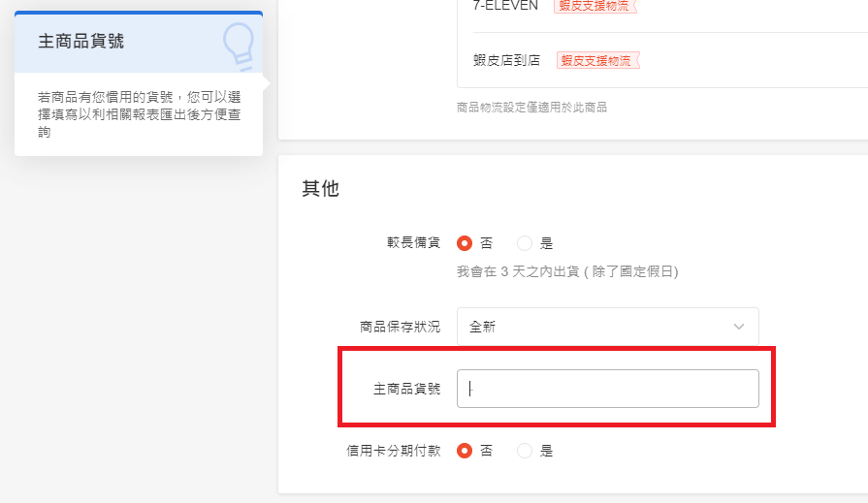The width and height of the screenshot is (868, 503).
Task: Choose 是 for 信用卡分期付款
Action: [525, 451]
